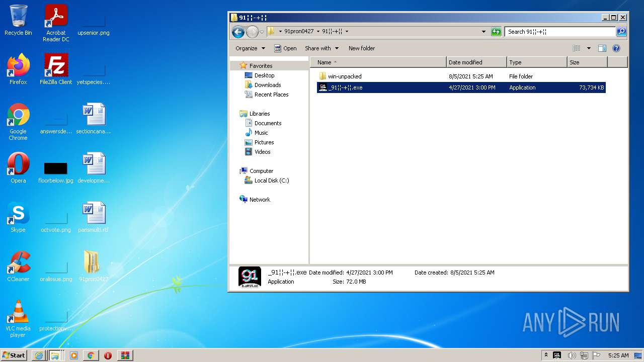The image size is (644, 362).
Task: Click the 91pron0427 breadcrumb in address bar
Action: [299, 31]
